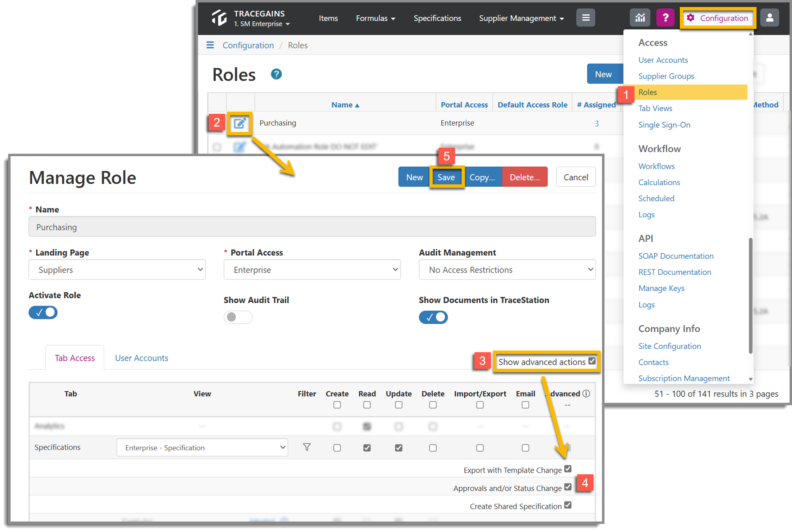Screen dimensions: 792x532
Task: Open the user profile icon
Action: [769, 18]
